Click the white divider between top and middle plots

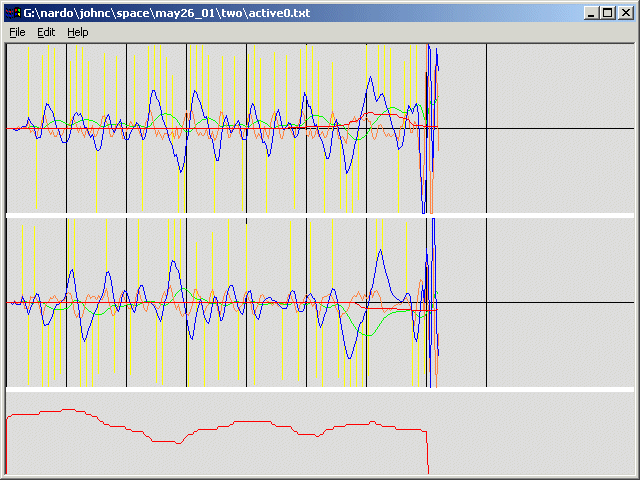320,216
